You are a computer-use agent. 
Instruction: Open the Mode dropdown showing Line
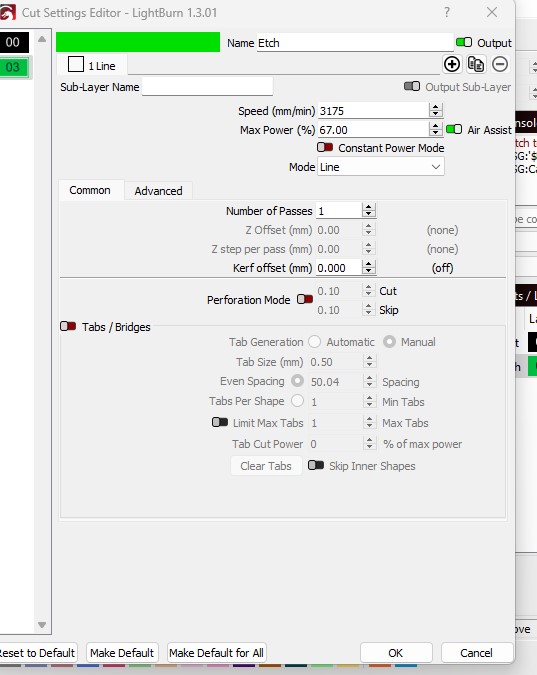point(381,167)
